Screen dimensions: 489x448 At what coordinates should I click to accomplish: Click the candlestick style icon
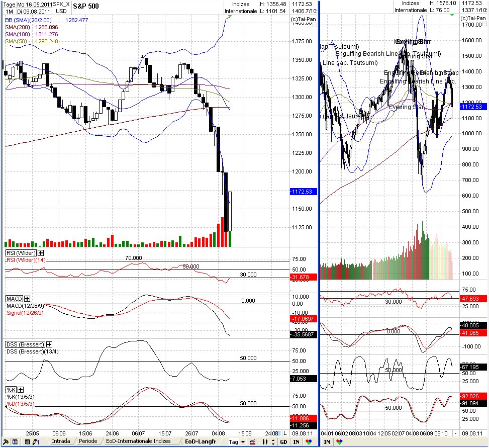pos(265,442)
